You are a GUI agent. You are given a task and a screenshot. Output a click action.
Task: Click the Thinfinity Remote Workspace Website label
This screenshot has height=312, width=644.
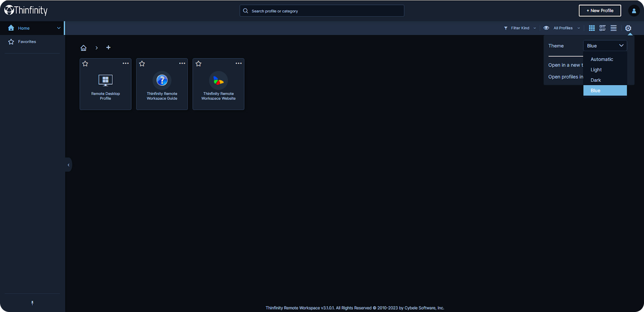[x=219, y=96]
